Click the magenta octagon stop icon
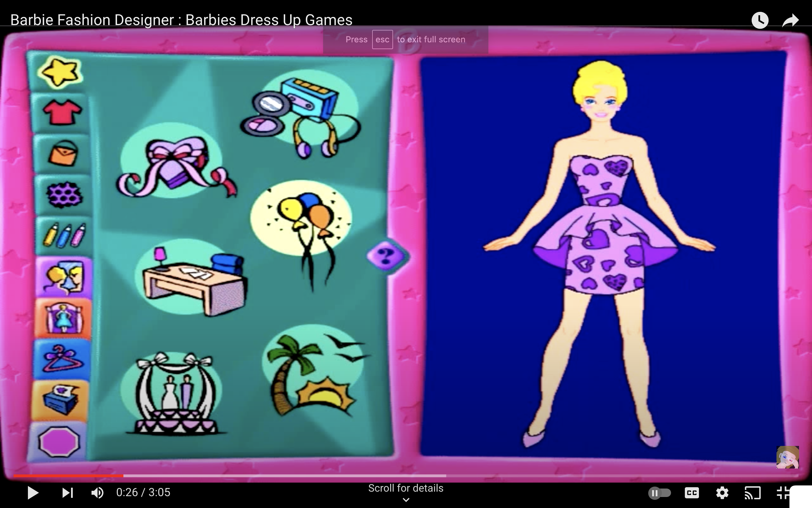The height and width of the screenshot is (508, 812). click(x=59, y=441)
